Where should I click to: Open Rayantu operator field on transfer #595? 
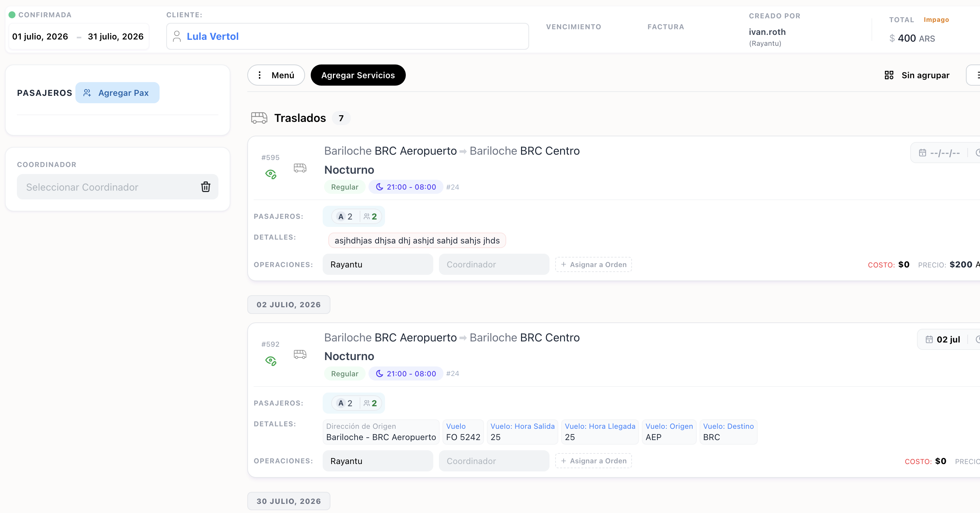pyautogui.click(x=378, y=265)
